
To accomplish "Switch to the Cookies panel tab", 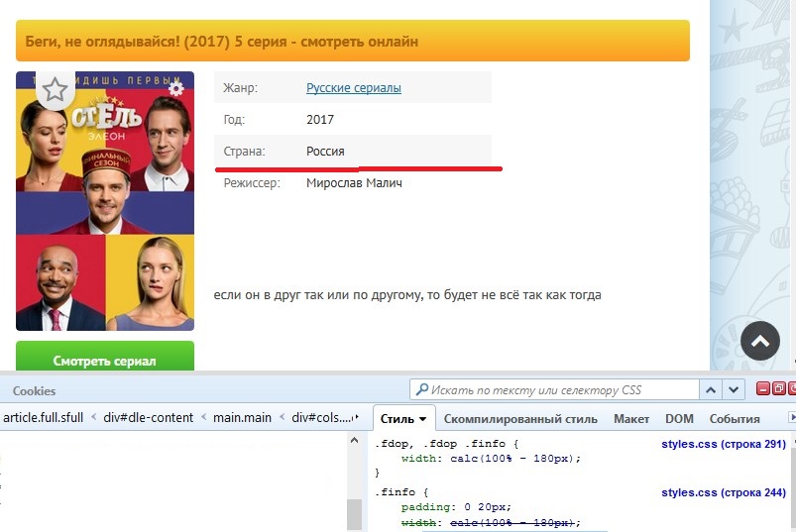I will click(x=34, y=391).
